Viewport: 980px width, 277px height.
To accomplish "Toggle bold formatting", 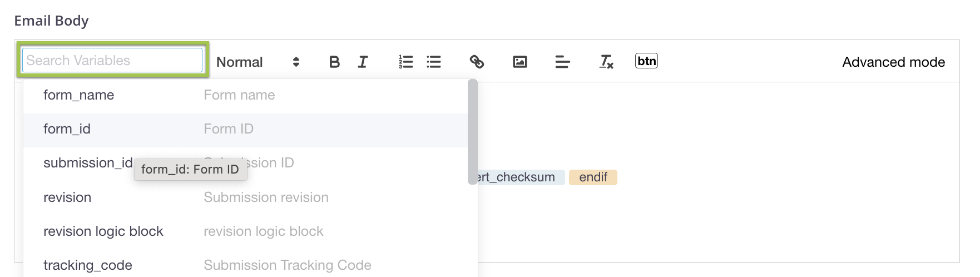I will (x=334, y=62).
